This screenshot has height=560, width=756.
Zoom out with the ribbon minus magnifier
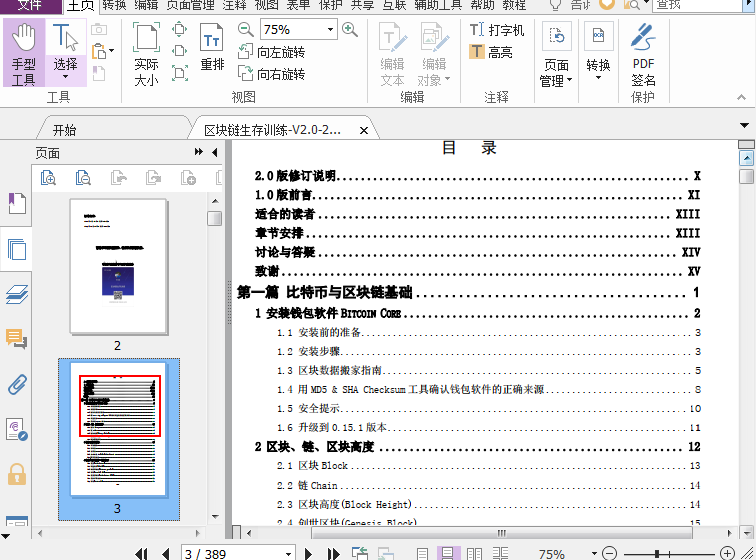pyautogui.click(x=245, y=29)
